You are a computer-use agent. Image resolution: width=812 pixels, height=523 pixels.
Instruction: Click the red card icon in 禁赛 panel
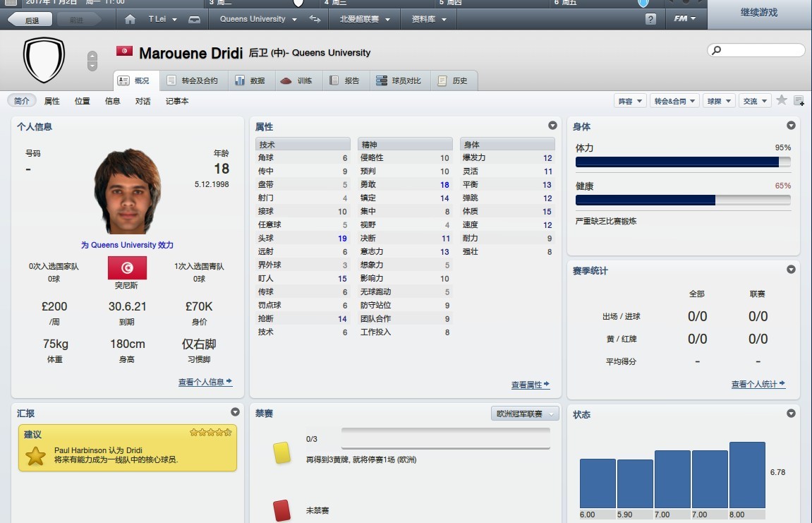(x=281, y=510)
